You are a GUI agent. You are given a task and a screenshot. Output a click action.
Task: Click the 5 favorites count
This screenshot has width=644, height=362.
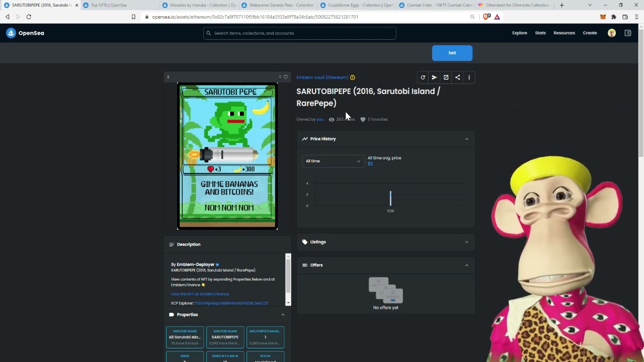tap(377, 119)
